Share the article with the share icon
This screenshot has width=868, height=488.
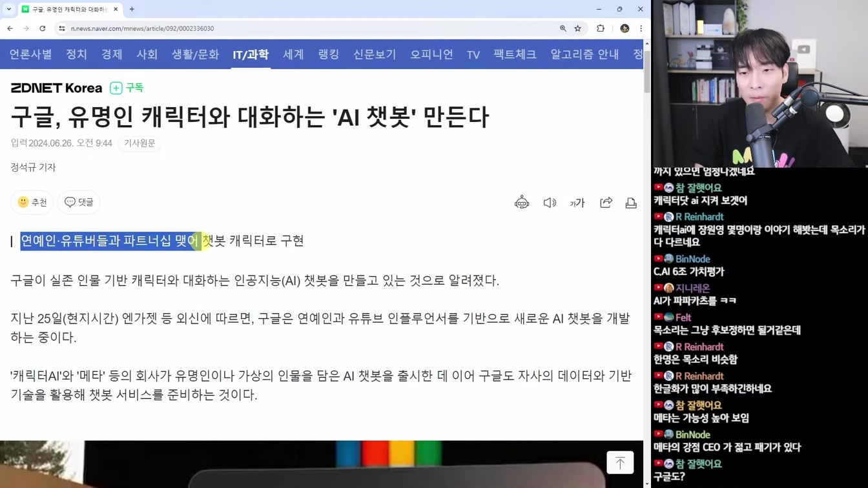point(606,203)
